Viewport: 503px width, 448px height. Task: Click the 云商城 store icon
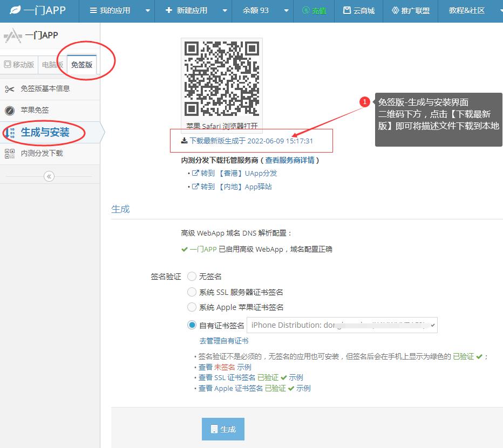point(347,11)
